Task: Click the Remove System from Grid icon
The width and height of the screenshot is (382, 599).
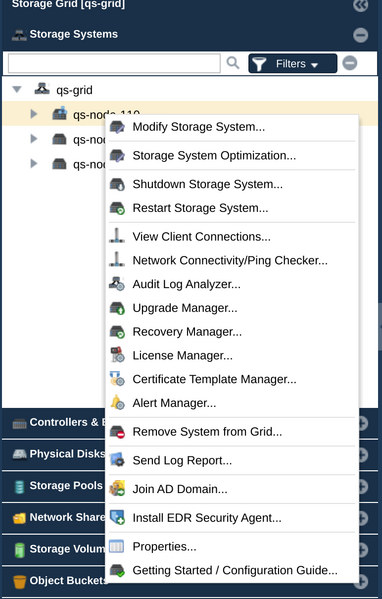Action: (x=117, y=432)
